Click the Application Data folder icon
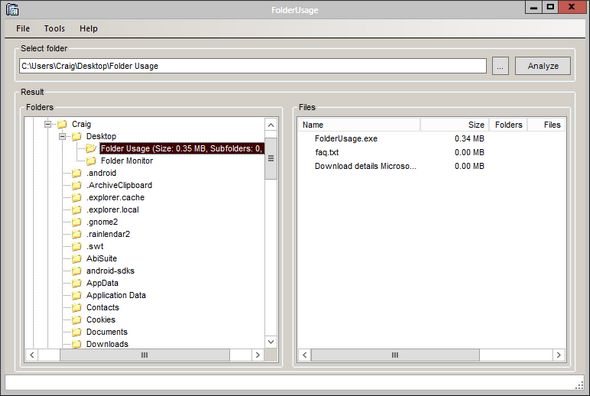This screenshot has height=396, width=590. pos(76,295)
